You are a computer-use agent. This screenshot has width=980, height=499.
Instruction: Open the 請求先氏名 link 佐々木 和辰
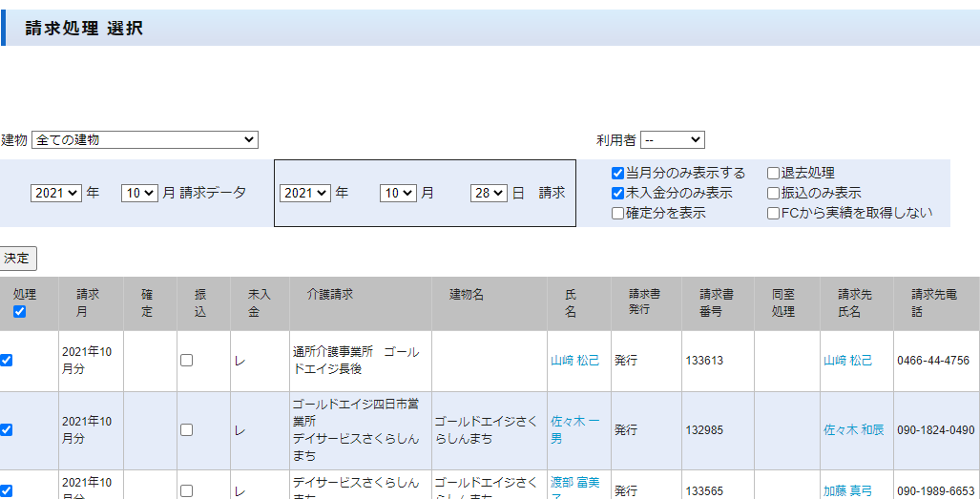853,430
